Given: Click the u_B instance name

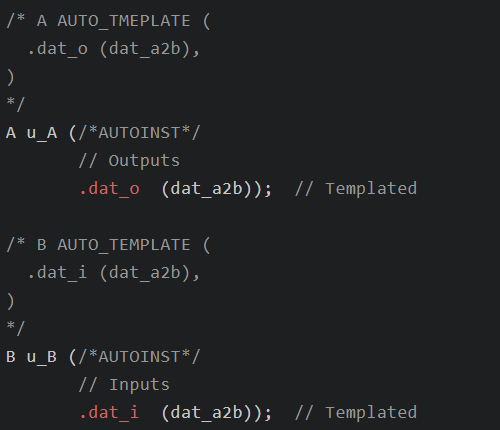Looking at the screenshot, I should [42, 357].
